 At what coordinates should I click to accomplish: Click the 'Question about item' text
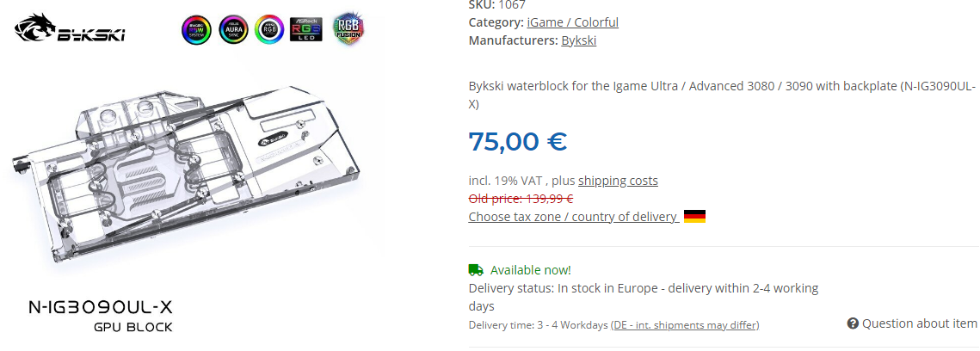pos(919,323)
